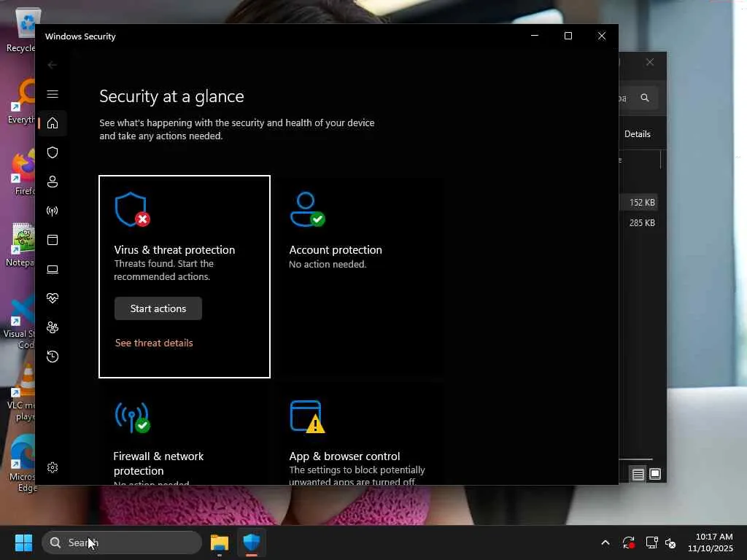The image size is (747, 560).
Task: Click the update sync tray icon
Action: (628, 542)
